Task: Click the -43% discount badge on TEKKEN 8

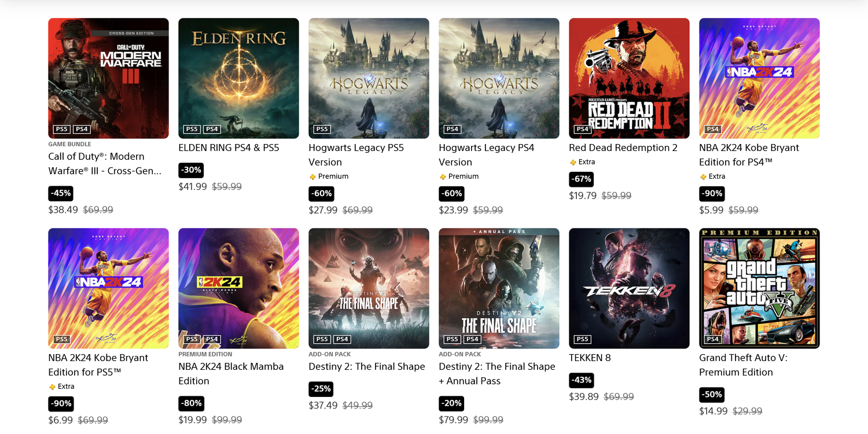Action: [582, 380]
